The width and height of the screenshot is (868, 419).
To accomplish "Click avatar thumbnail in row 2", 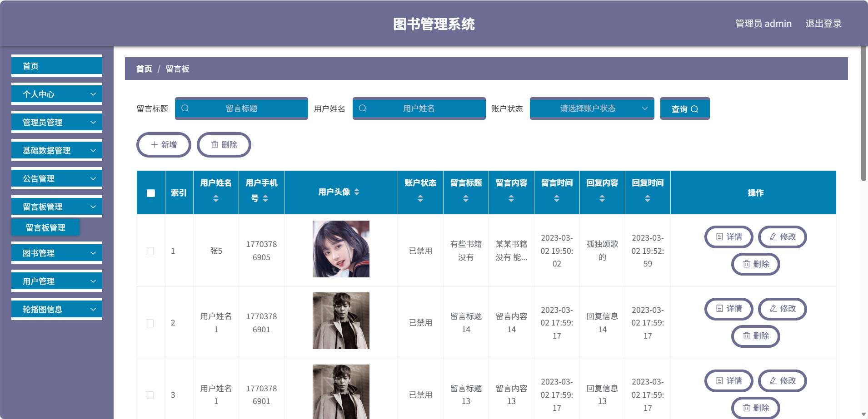I will (341, 320).
